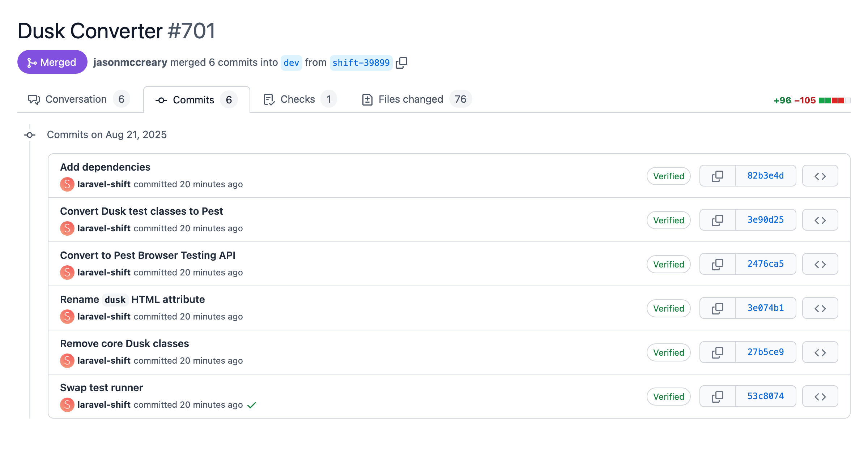Open commit hash 53c8074
This screenshot has height=454, width=868.
point(766,396)
